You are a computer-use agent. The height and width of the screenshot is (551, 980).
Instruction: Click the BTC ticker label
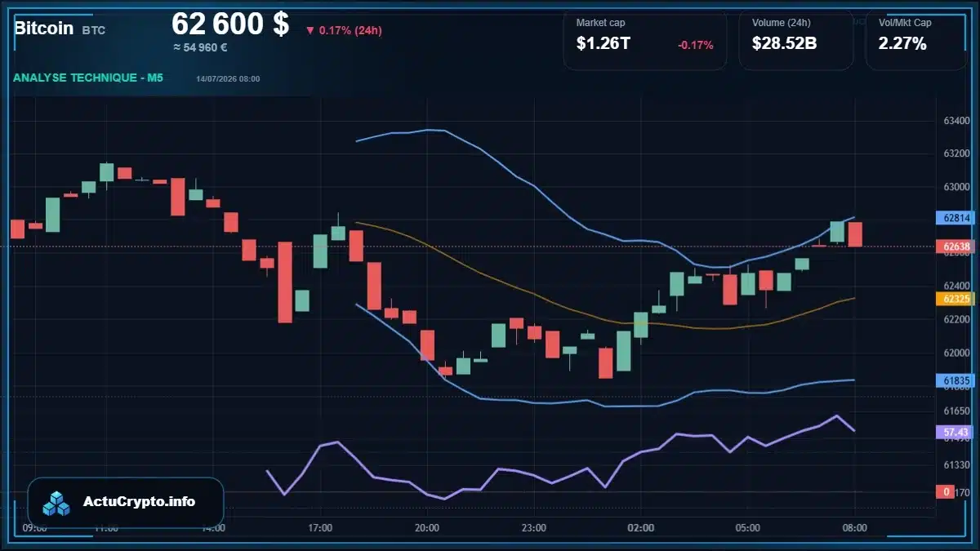point(93,30)
